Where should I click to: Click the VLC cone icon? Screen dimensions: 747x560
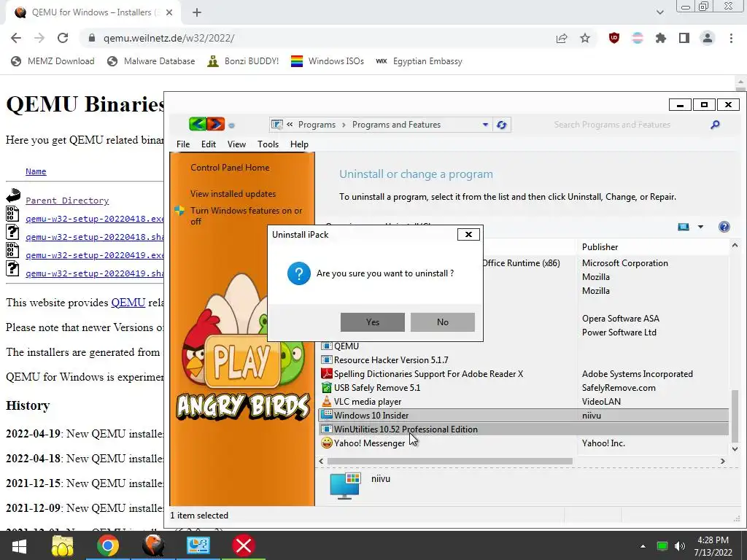coord(326,402)
